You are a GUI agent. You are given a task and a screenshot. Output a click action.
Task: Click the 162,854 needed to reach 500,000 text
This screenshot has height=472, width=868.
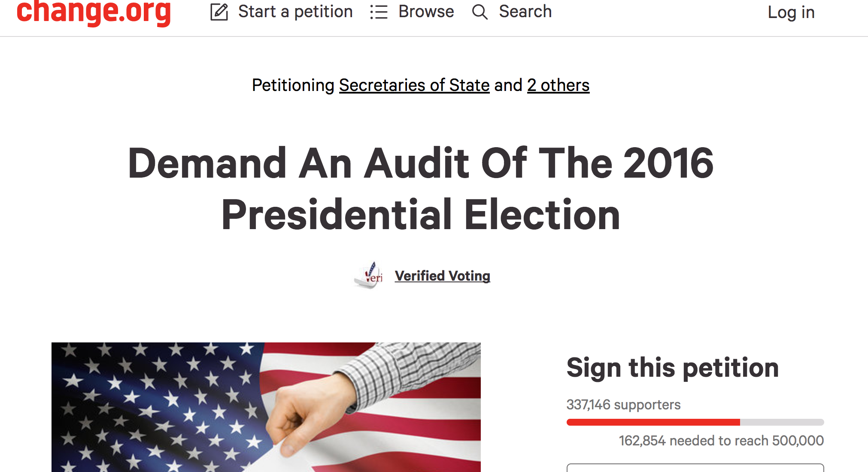tap(721, 440)
